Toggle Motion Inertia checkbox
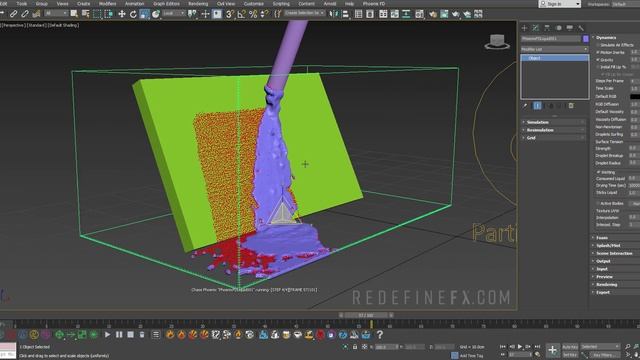The image size is (640, 360). (x=598, y=52)
